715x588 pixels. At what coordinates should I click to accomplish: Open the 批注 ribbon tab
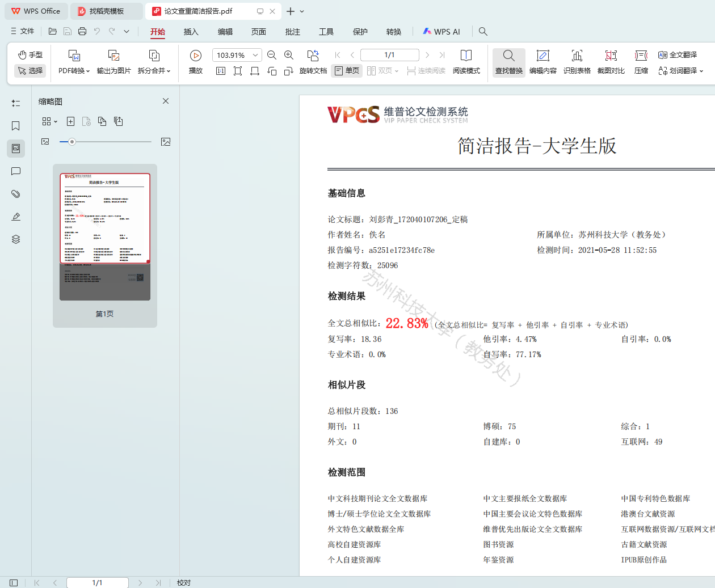coord(293,32)
